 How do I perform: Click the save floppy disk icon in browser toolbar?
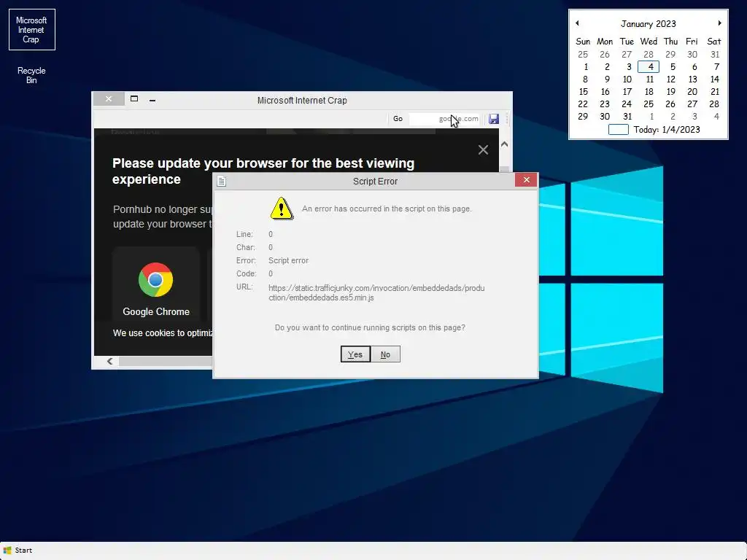click(494, 119)
